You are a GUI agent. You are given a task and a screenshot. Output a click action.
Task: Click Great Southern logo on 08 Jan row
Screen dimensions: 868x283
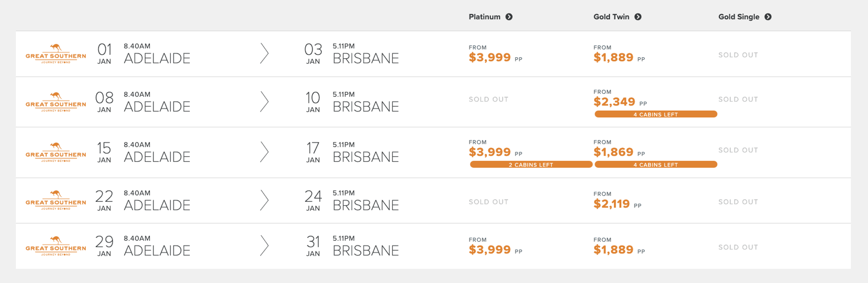pos(56,102)
